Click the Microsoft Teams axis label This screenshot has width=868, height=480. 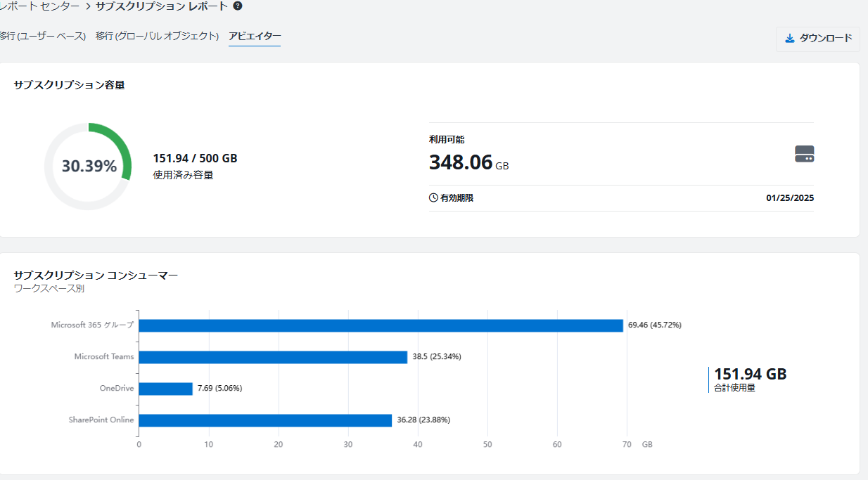(x=104, y=357)
